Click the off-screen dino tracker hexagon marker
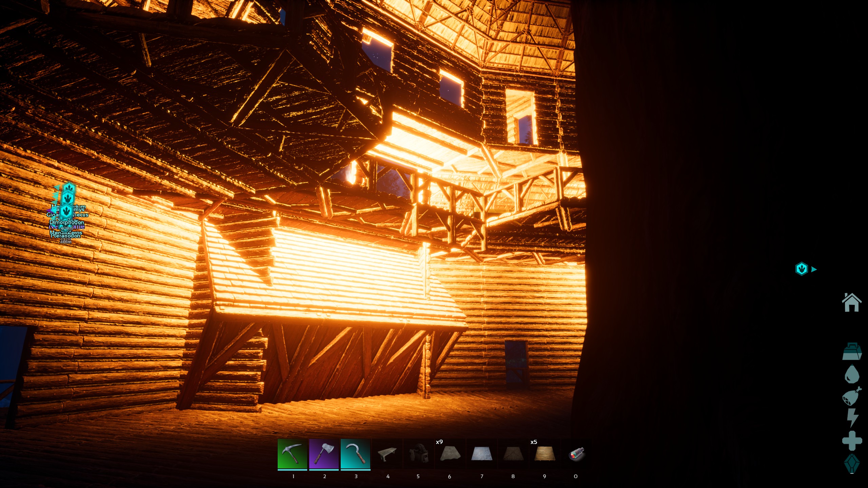The width and height of the screenshot is (868, 488). pos(802,269)
